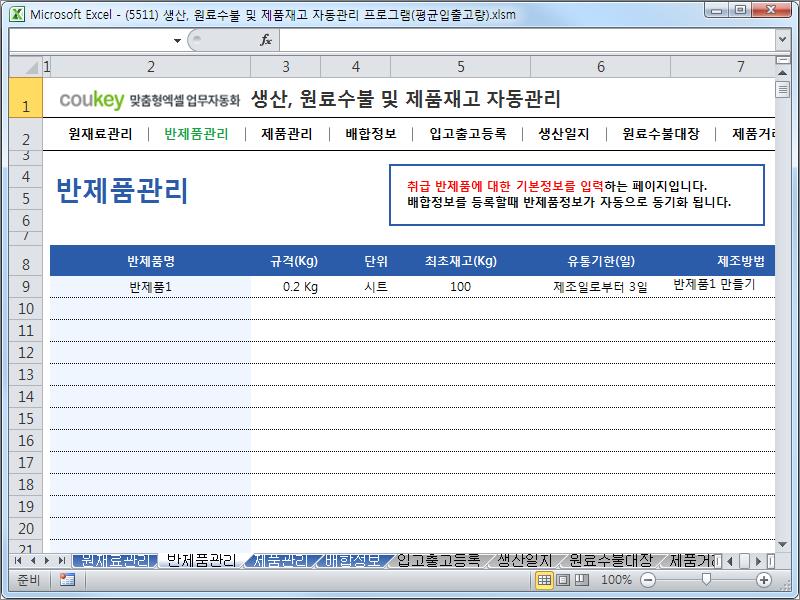Select the 반제품1 name cell
800x600 pixels.
point(151,287)
